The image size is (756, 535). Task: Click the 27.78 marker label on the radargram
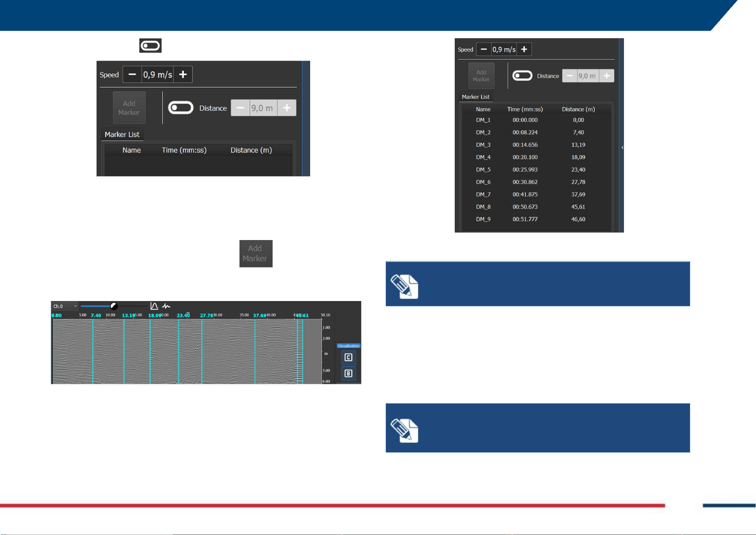click(x=206, y=316)
